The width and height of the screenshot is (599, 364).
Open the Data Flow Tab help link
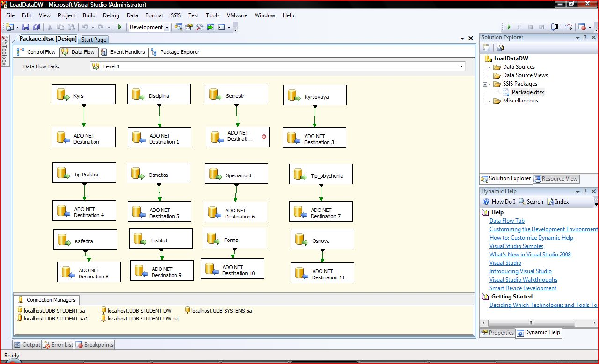click(507, 221)
